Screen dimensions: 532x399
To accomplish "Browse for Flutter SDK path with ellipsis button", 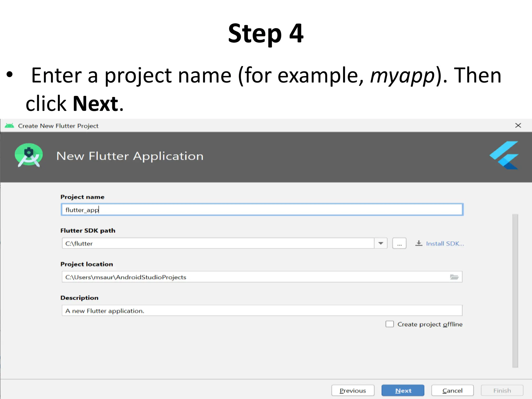I will click(399, 243).
